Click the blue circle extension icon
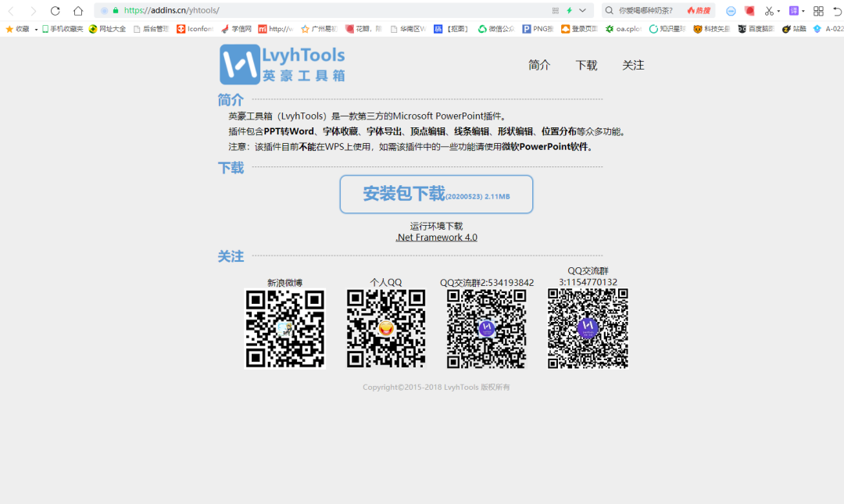844x504 pixels. coord(731,11)
